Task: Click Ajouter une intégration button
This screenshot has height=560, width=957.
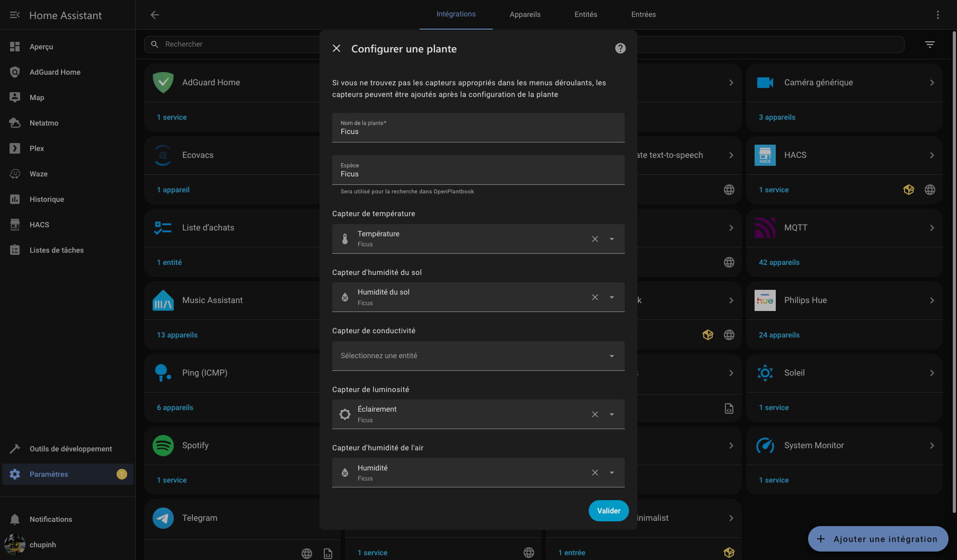Action: pos(878,539)
